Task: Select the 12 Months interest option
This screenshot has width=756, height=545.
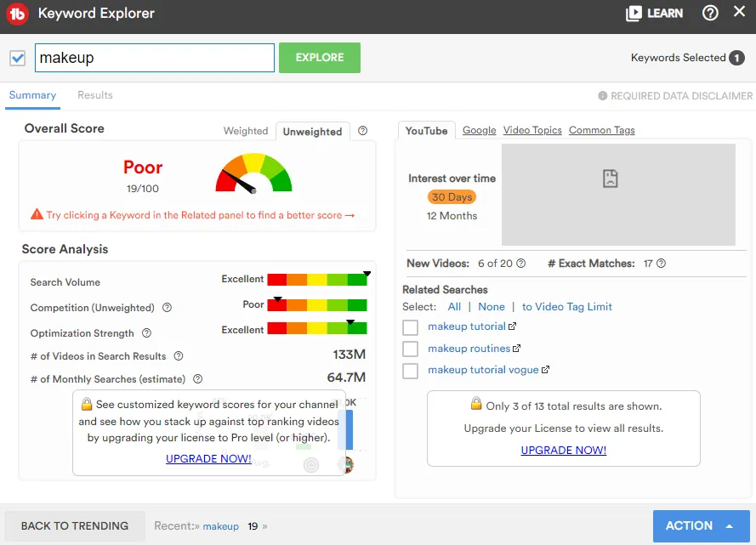Action: click(x=452, y=216)
